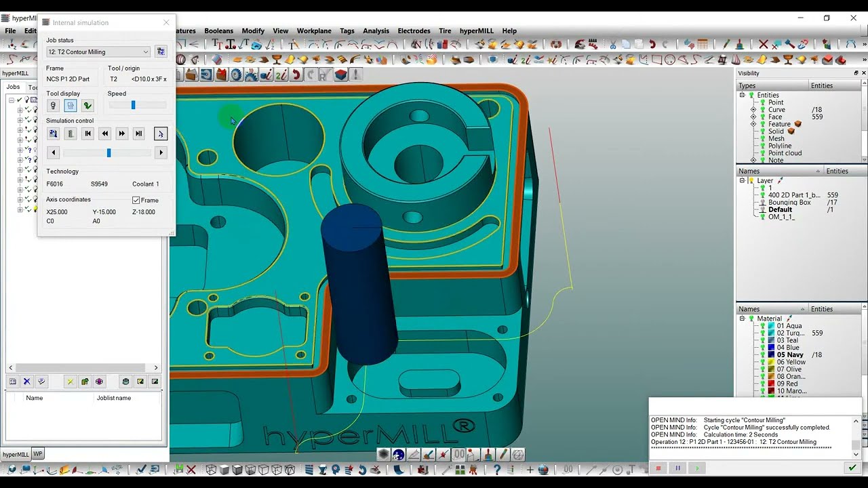Undock the Visibility panel

pyautogui.click(x=855, y=73)
